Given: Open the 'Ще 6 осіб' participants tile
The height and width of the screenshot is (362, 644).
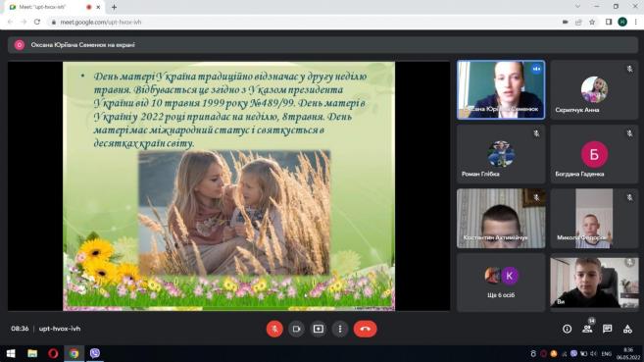Looking at the screenshot, I should 501,283.
